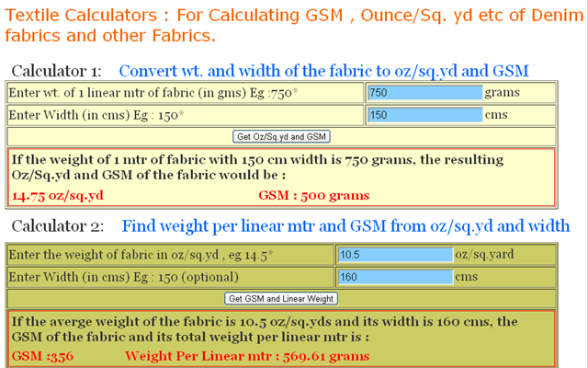Click the Calculator 1 width field containing 150

[x=424, y=115]
